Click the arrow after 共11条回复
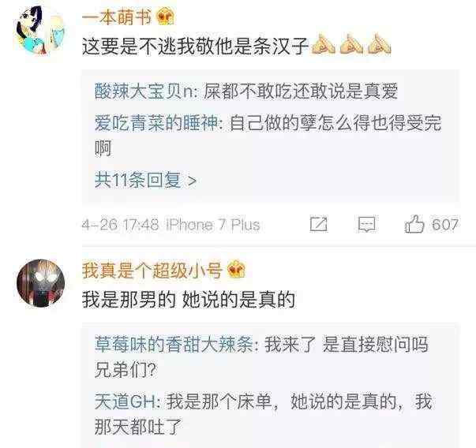Image resolution: width=476 pixels, height=448 pixels. [192, 181]
